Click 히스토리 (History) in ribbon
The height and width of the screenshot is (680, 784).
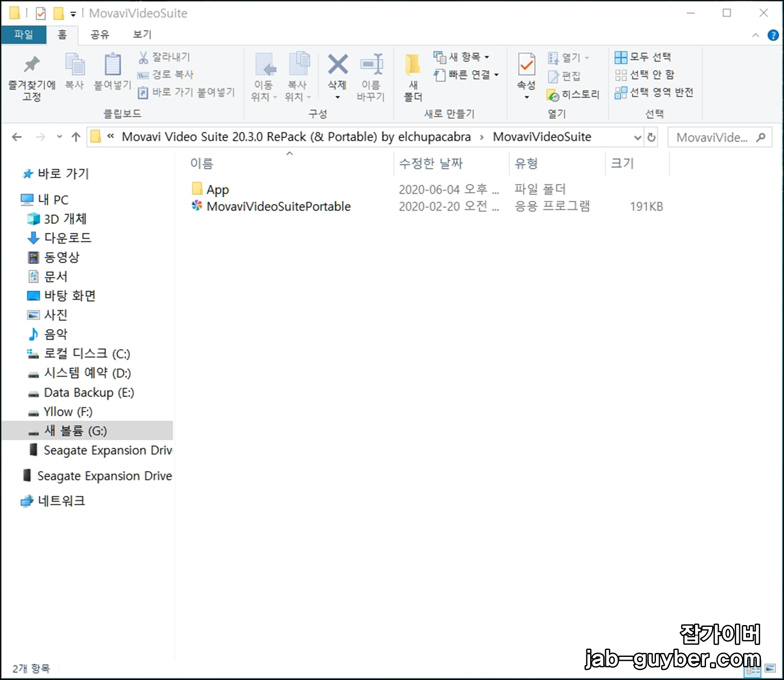(x=573, y=95)
